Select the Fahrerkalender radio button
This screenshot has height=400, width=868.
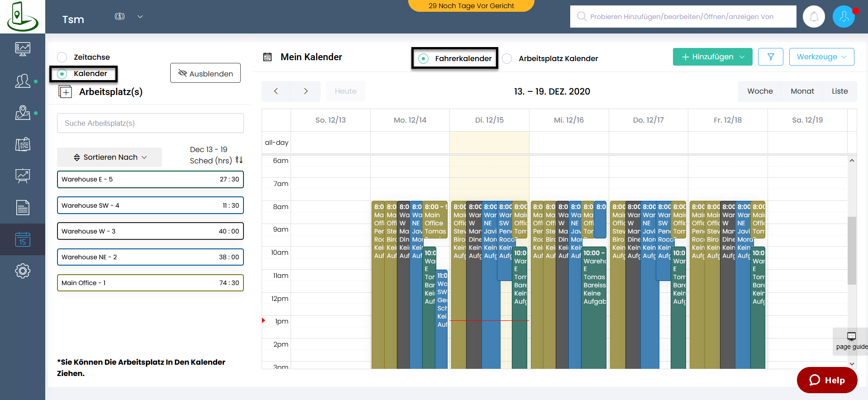click(x=424, y=59)
